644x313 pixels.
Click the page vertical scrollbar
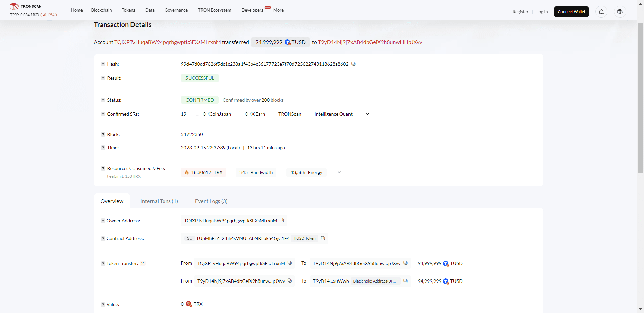coord(640,98)
